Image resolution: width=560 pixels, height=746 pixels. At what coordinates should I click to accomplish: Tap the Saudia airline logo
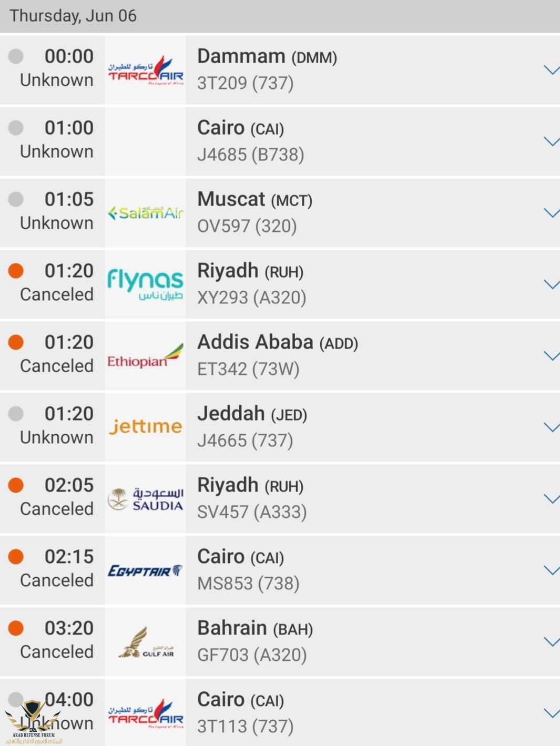point(146,499)
